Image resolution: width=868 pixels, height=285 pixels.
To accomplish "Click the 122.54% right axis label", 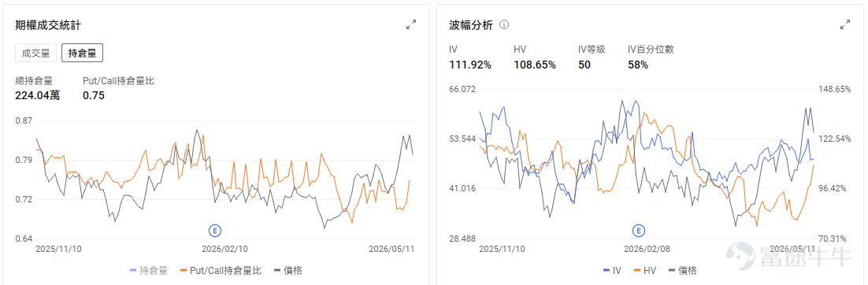I will coord(834,139).
